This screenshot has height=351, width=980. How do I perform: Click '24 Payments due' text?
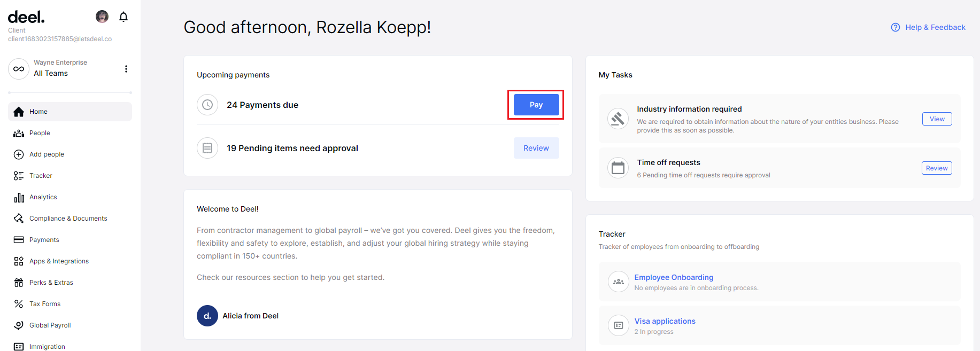tap(263, 105)
